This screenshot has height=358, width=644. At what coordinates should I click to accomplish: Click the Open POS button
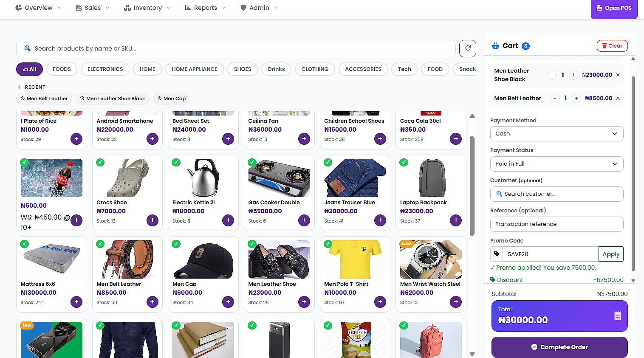614,8
